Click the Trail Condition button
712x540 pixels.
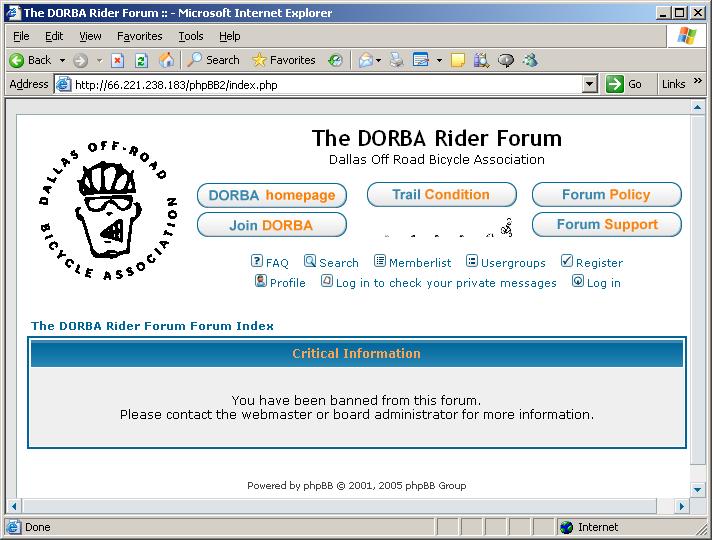coord(441,195)
